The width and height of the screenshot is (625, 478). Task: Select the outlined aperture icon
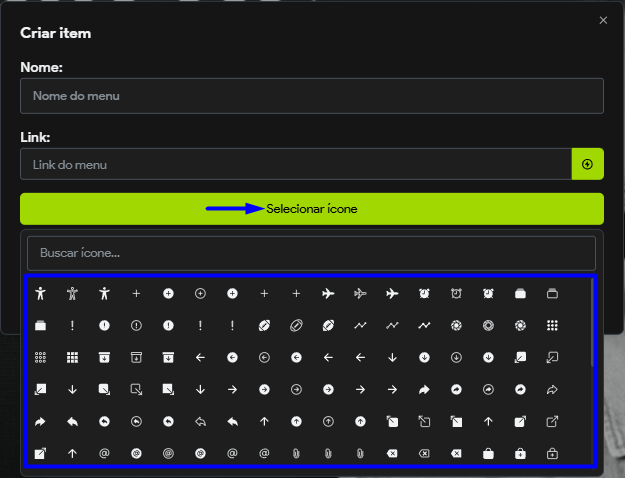(488, 325)
